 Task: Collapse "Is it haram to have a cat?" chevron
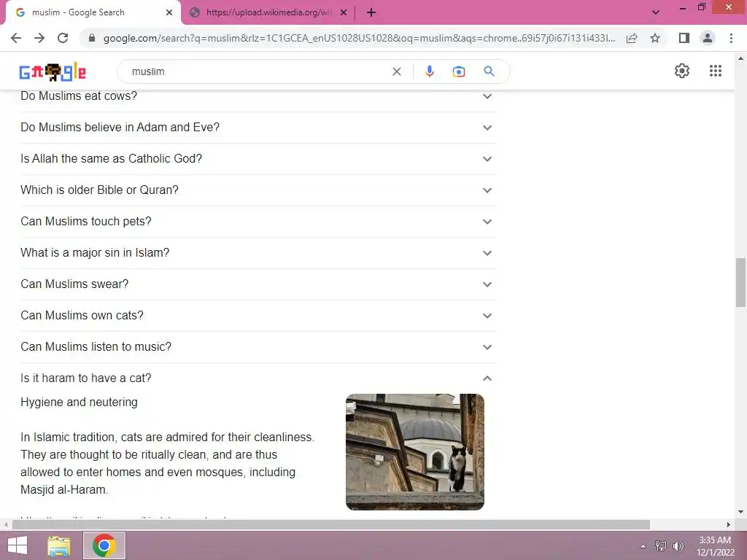point(487,378)
